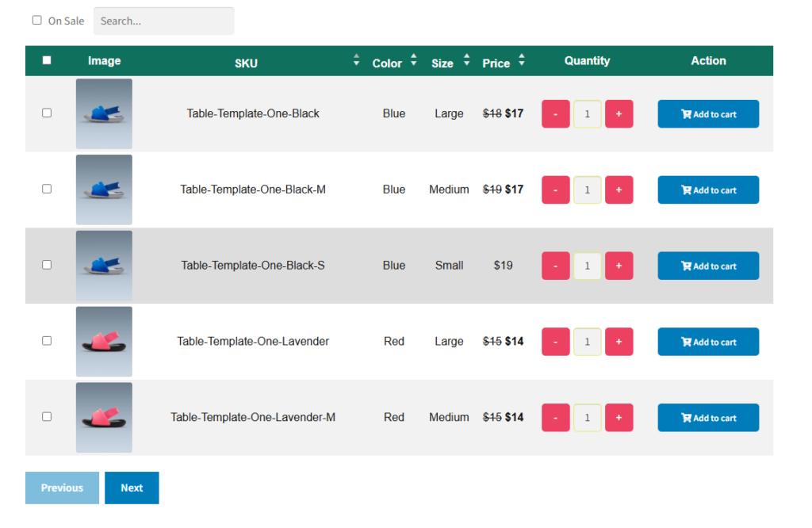Enable the On Sale filter checkbox

[37, 20]
